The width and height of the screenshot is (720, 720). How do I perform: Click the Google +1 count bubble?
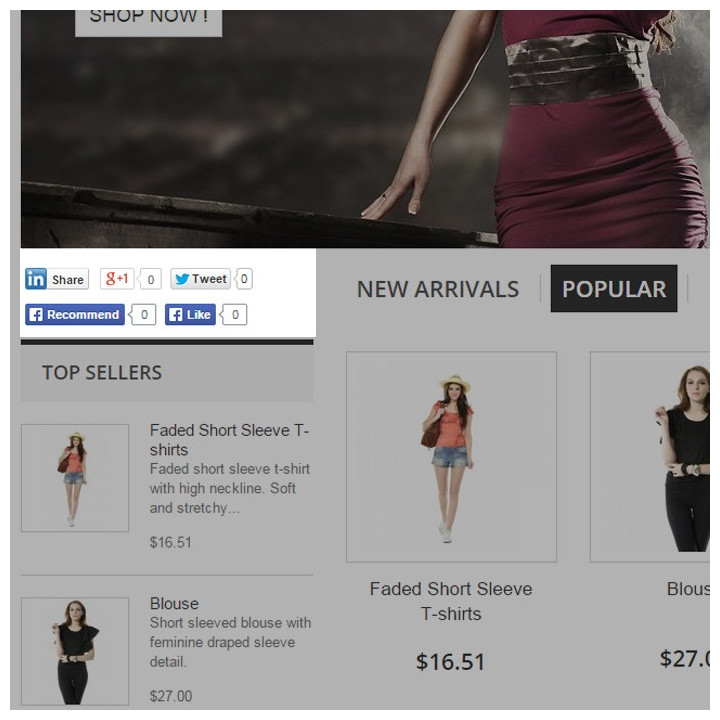click(x=150, y=279)
